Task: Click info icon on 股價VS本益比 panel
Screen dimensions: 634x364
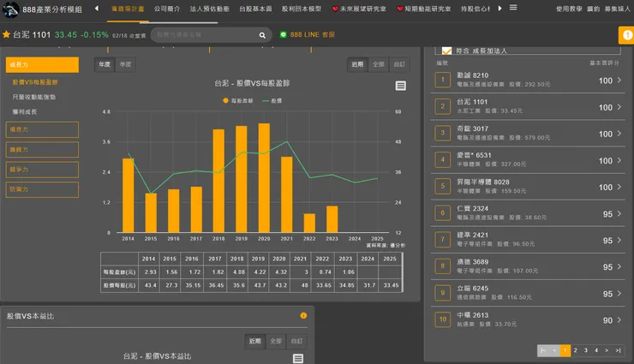Action: 303,315
